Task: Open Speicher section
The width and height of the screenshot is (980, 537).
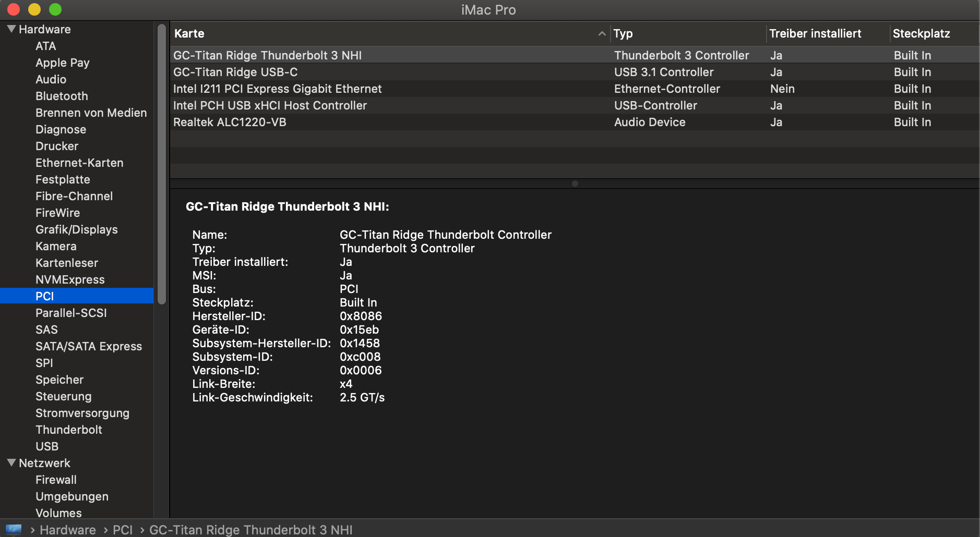Action: coord(59,380)
